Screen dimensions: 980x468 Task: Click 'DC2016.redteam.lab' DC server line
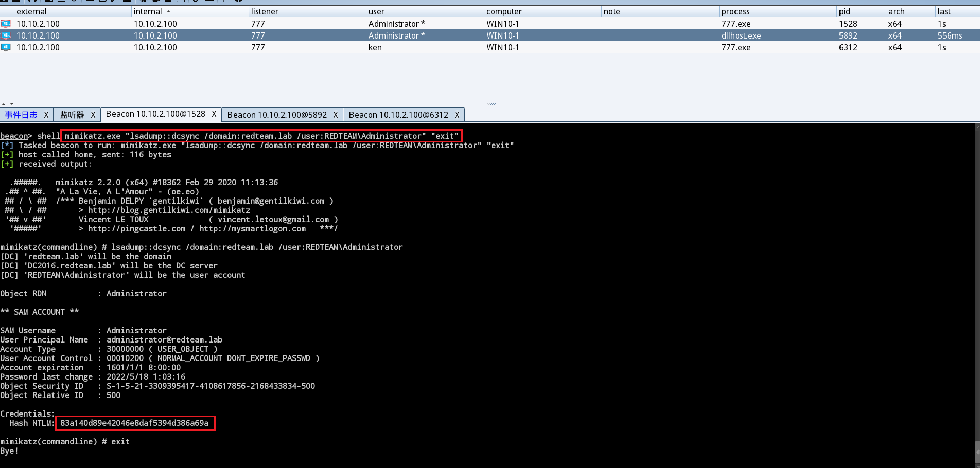[x=109, y=265]
